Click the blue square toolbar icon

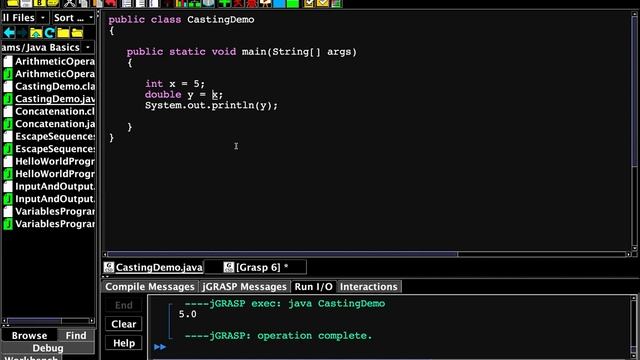click(x=279, y=3)
